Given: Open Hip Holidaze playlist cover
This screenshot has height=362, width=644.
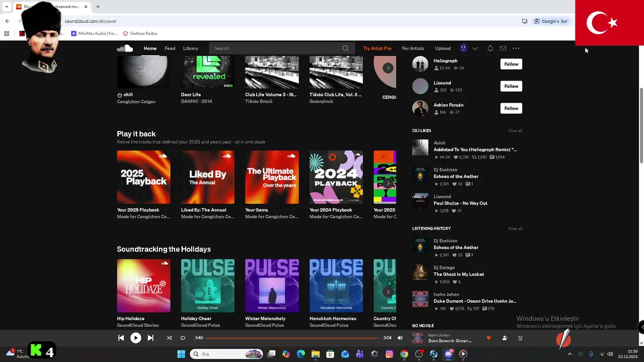Looking at the screenshot, I should [x=143, y=286].
